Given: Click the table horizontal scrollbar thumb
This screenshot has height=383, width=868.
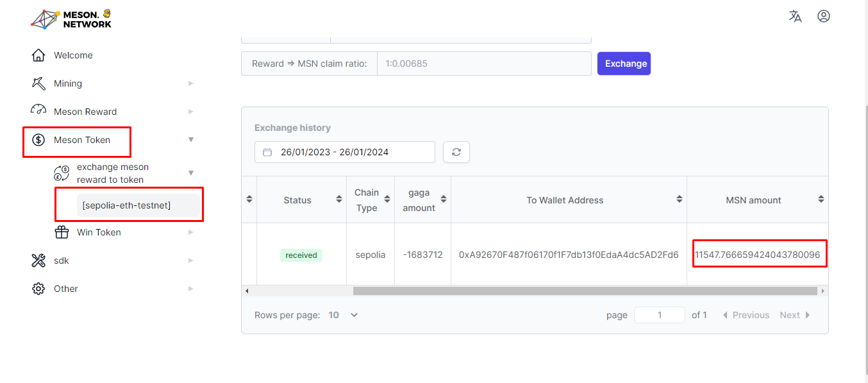Looking at the screenshot, I should click(x=585, y=291).
